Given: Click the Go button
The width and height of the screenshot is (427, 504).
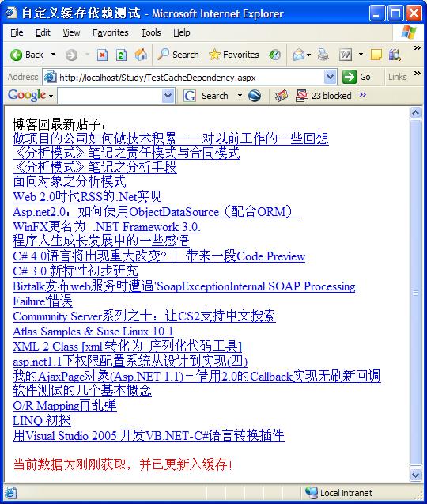Looking at the screenshot, I should coord(357,78).
